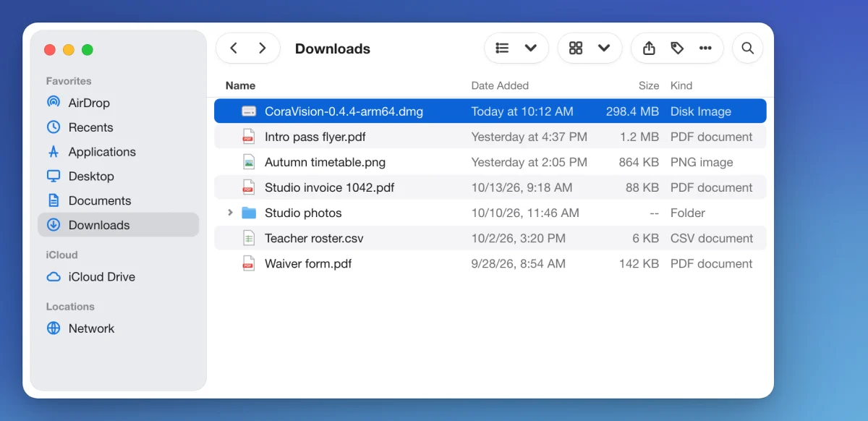The width and height of the screenshot is (868, 421).
Task: Click the date 10/10/26, 11:46 AM
Action: pyautogui.click(x=525, y=213)
